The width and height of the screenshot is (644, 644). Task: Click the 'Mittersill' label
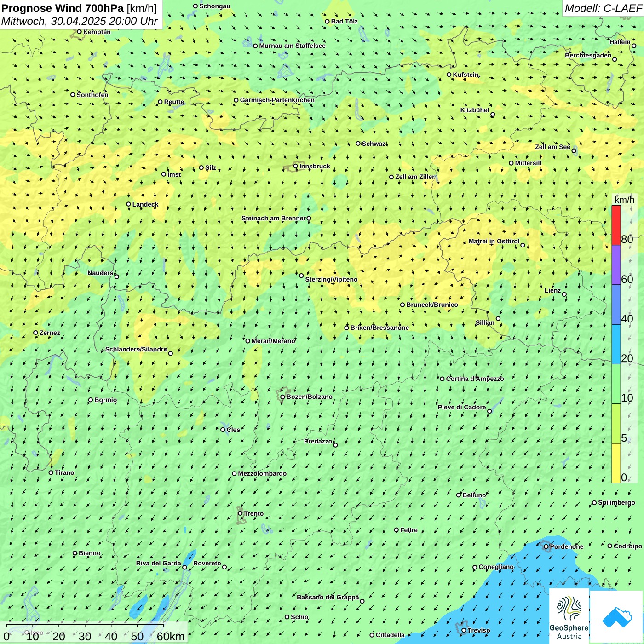528,163
